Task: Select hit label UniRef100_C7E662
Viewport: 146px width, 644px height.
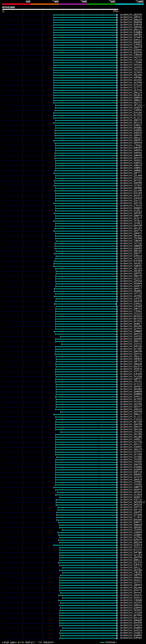Action: click(131, 311)
